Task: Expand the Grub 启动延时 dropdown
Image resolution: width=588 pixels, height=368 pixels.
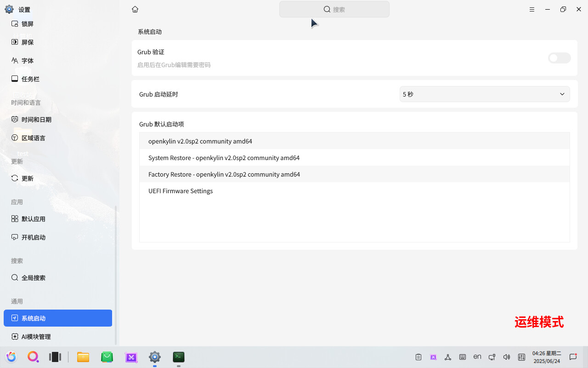Action: coord(485,94)
